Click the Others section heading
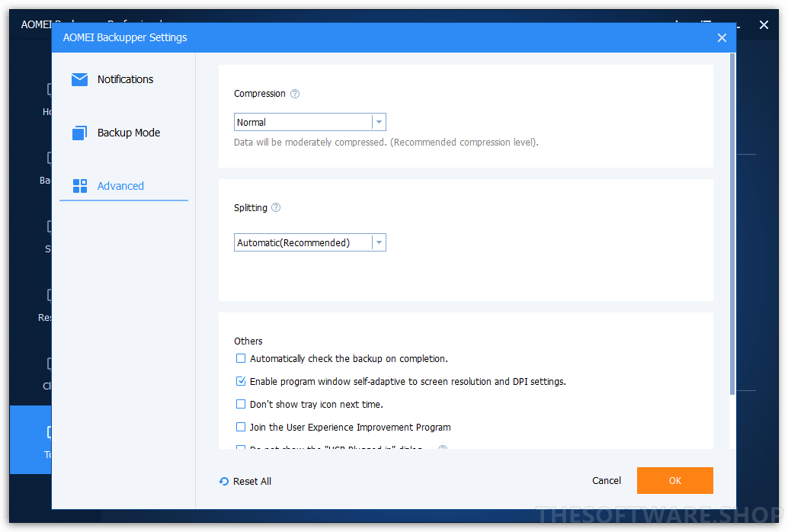Viewport: 788px width, 532px height. click(248, 341)
